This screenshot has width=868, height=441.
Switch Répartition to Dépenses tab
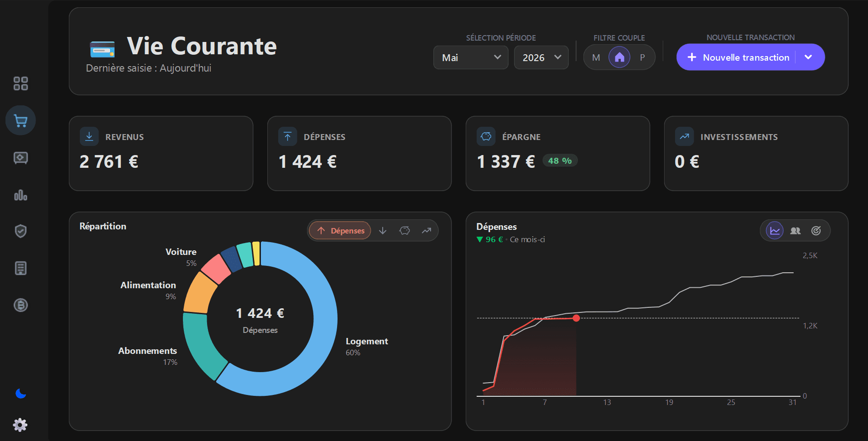[x=340, y=231]
